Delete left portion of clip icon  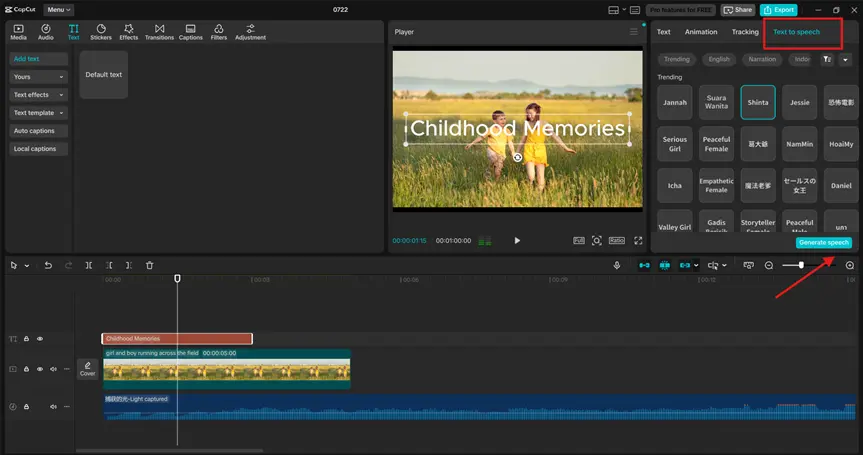(x=109, y=265)
